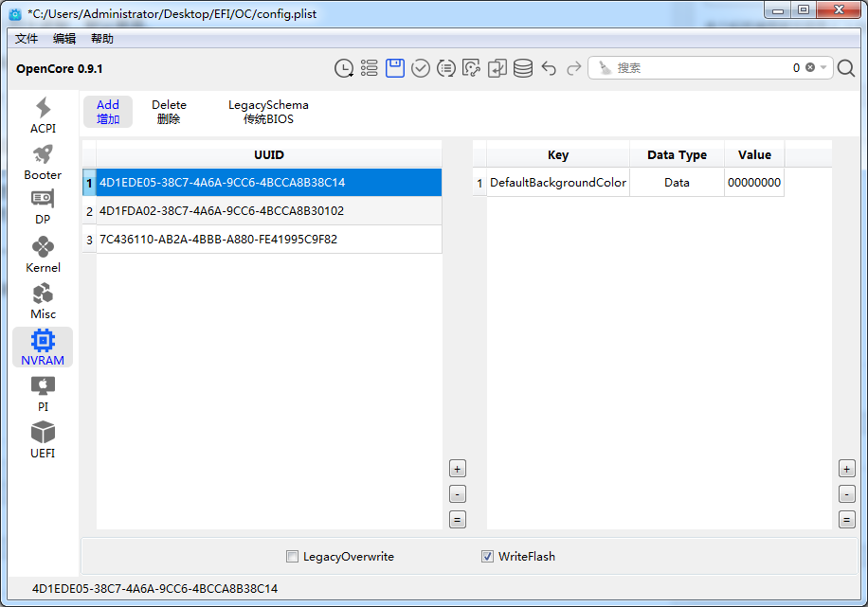The height and width of the screenshot is (607, 868).
Task: Click the magnifier search icon
Action: (846, 68)
